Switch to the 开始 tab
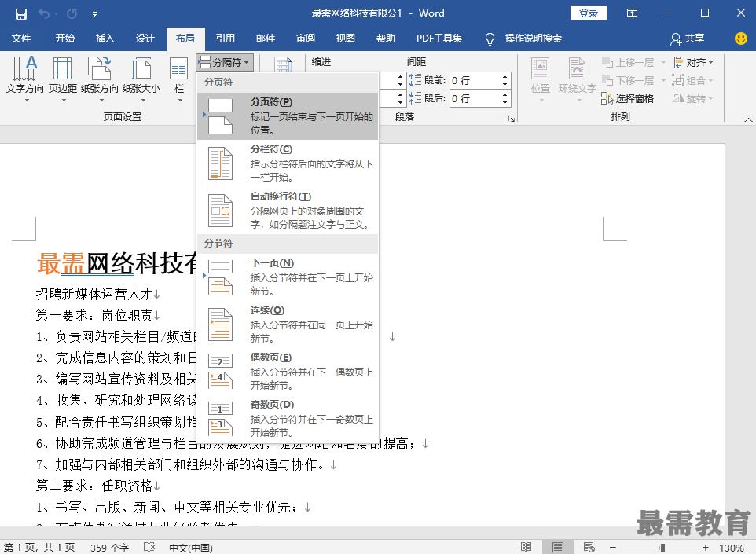Image resolution: width=756 pixels, height=554 pixels. click(64, 38)
